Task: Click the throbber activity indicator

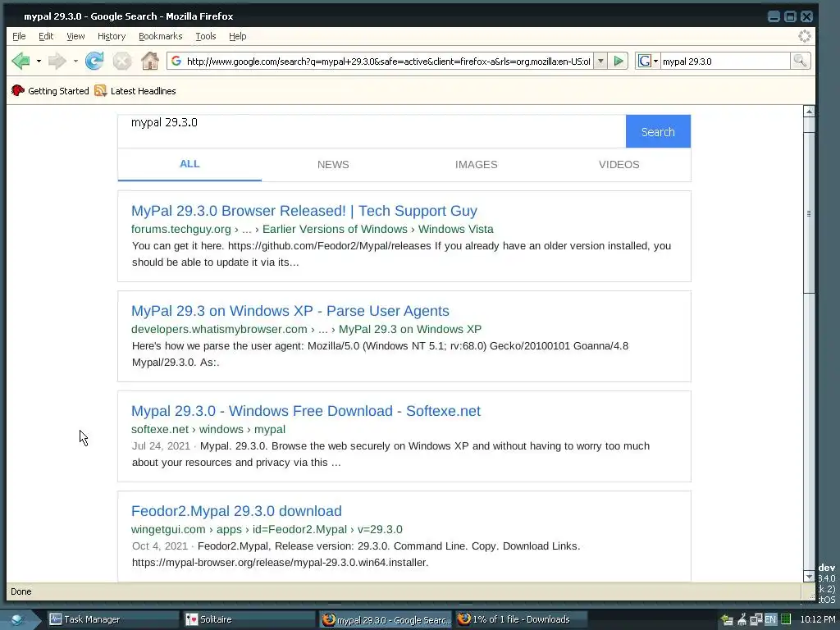Action: (804, 36)
